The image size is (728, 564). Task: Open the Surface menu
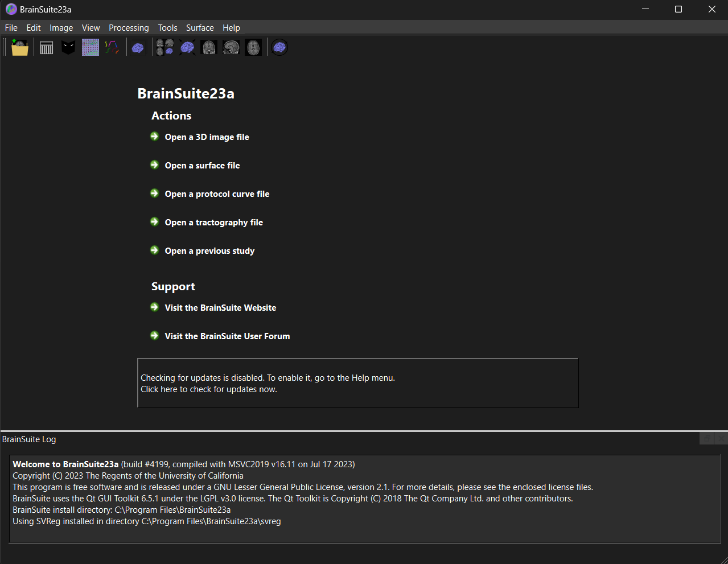click(x=200, y=28)
